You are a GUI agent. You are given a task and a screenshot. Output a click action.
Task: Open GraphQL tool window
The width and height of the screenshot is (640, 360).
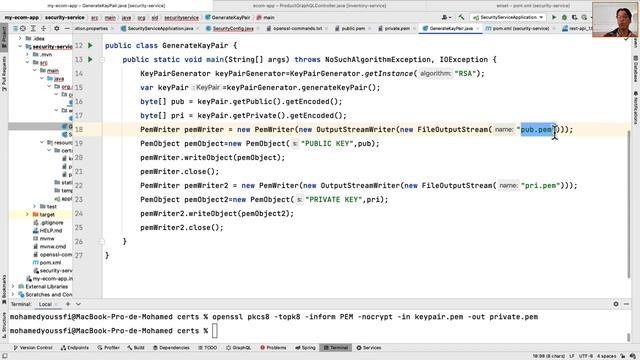point(239,348)
